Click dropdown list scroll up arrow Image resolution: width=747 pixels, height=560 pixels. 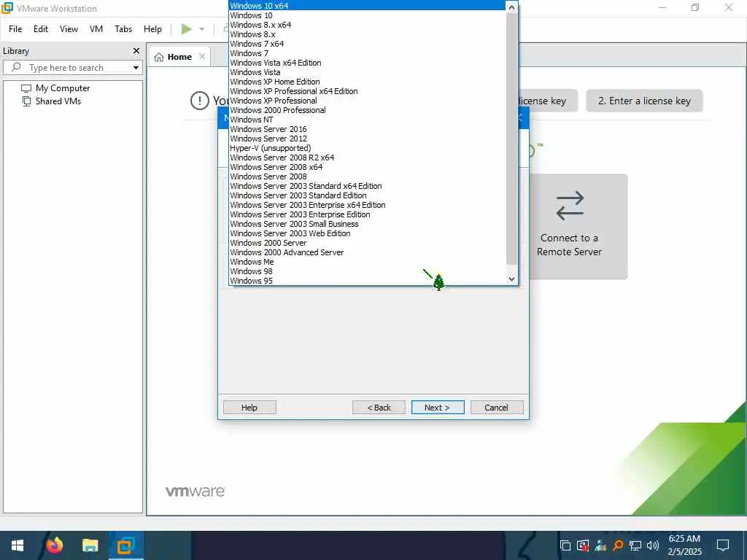pos(511,7)
